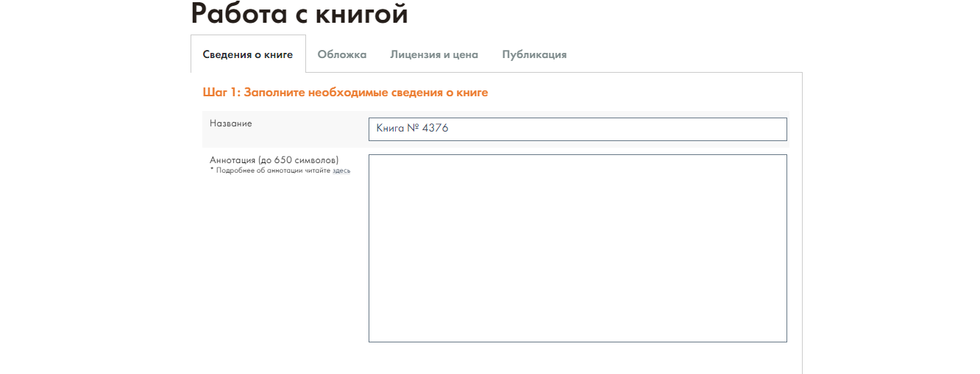Click the Название input field
The image size is (980, 374).
[x=577, y=129]
